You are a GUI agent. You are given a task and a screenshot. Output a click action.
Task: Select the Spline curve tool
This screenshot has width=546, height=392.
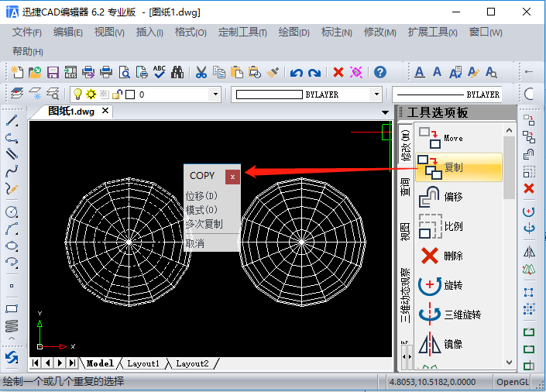point(12,170)
